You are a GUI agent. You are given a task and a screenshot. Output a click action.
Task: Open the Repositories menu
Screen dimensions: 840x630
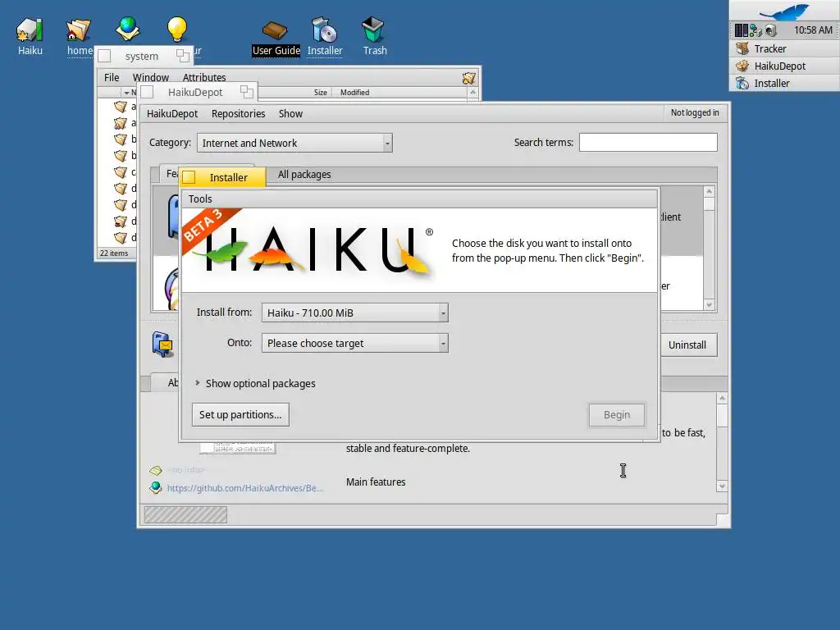pyautogui.click(x=239, y=113)
